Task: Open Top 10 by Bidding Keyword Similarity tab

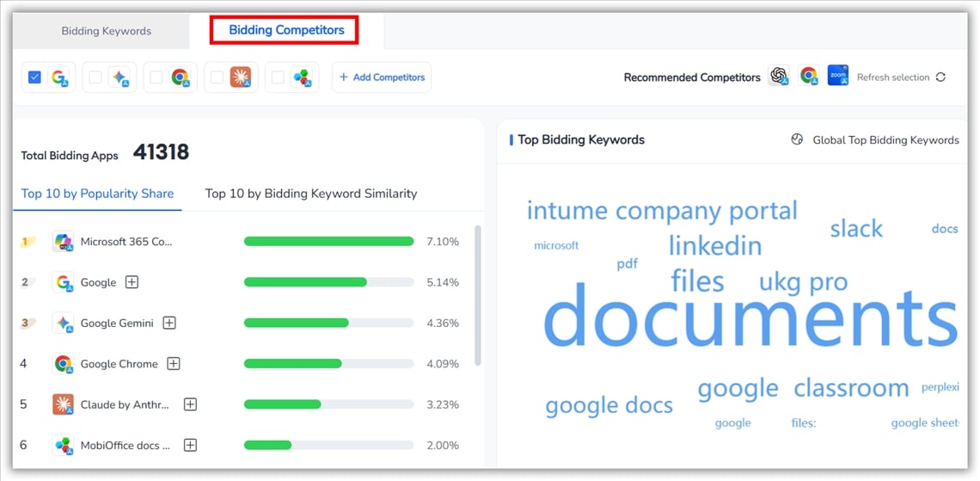Action: click(x=310, y=194)
